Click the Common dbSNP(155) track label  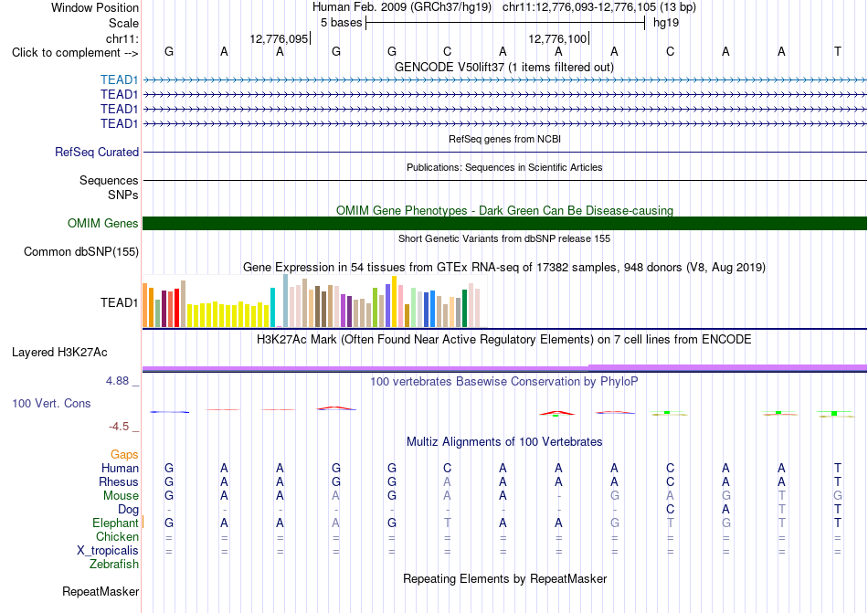[81, 252]
